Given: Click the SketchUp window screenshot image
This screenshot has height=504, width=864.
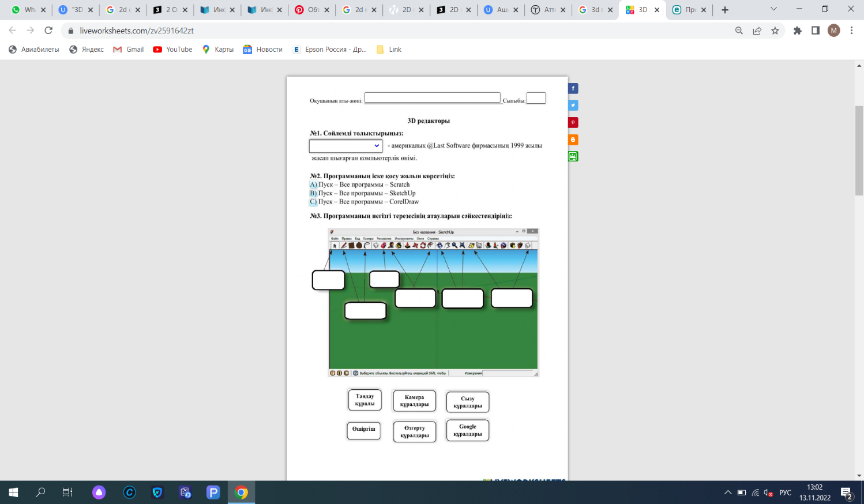Looking at the screenshot, I should coord(433,303).
